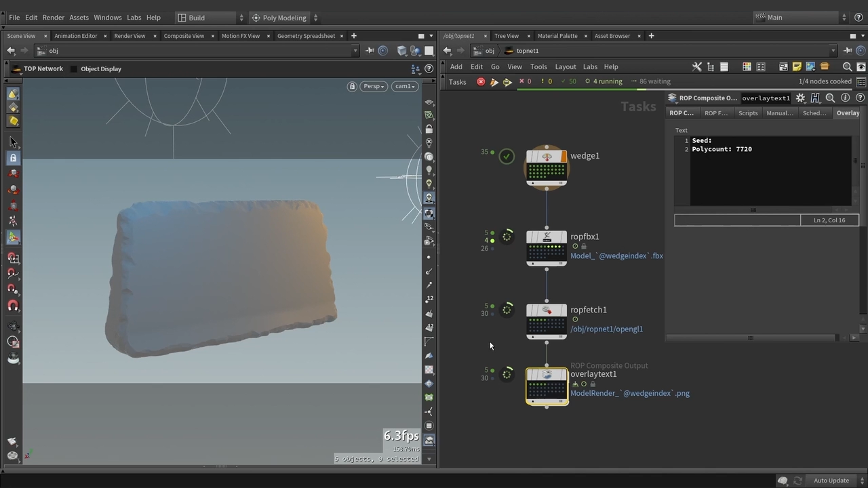Open the Auto Update mode arrows
This screenshot has width=868, height=488.
click(x=863, y=481)
